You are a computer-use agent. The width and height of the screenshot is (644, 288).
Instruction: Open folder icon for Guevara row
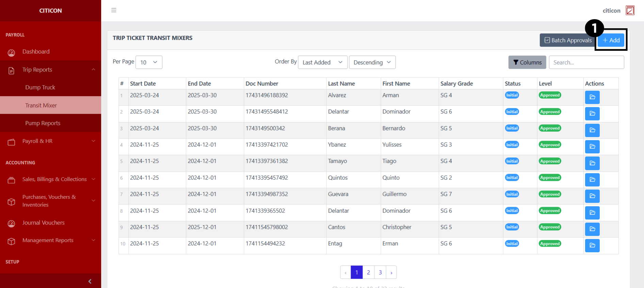pos(592,196)
